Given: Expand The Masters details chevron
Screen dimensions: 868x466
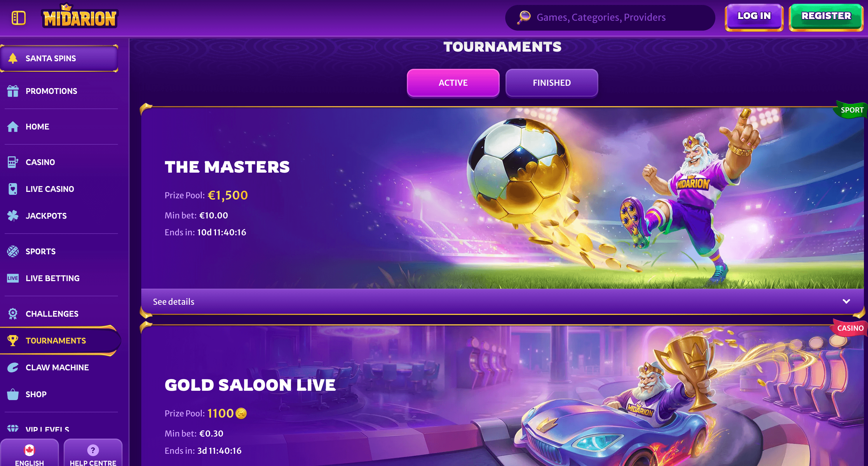Looking at the screenshot, I should click(x=846, y=301).
